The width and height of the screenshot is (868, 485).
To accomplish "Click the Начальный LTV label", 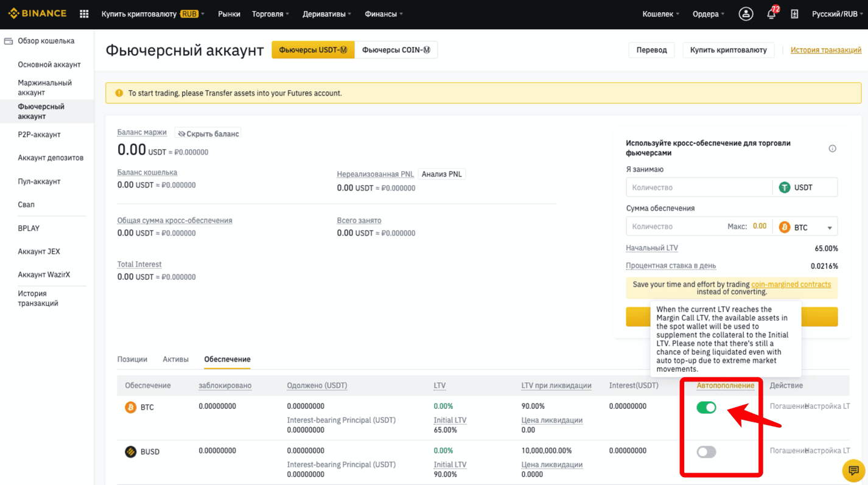I will 652,248.
